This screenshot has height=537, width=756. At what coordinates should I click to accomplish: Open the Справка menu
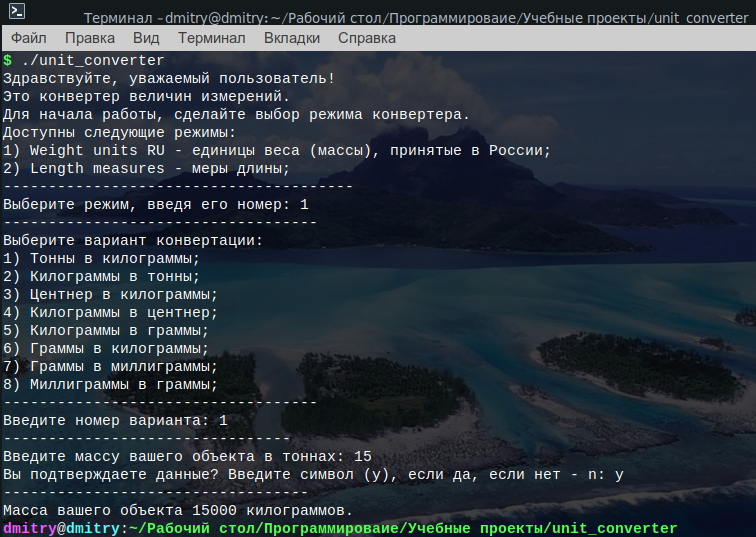tap(366, 38)
